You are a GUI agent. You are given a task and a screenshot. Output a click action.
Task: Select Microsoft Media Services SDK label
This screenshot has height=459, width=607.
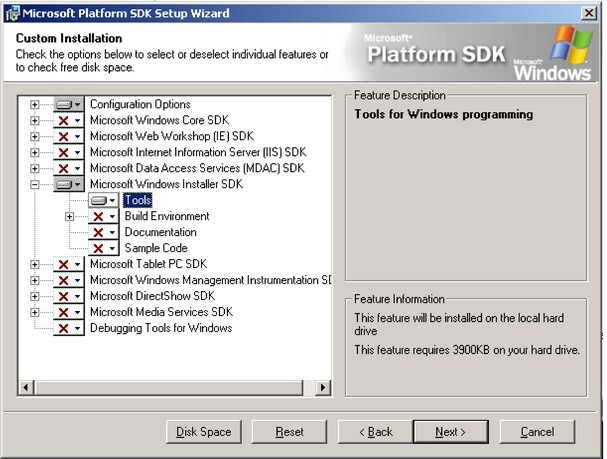pyautogui.click(x=161, y=312)
